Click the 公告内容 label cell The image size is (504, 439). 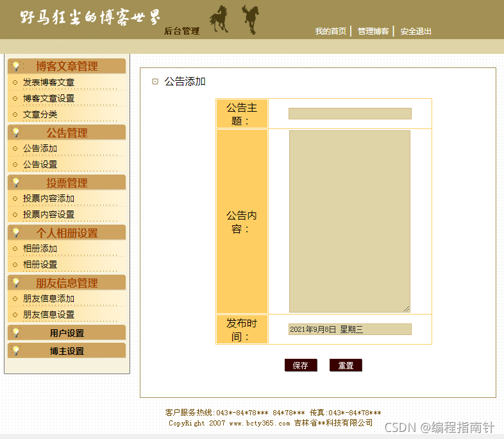point(242,221)
